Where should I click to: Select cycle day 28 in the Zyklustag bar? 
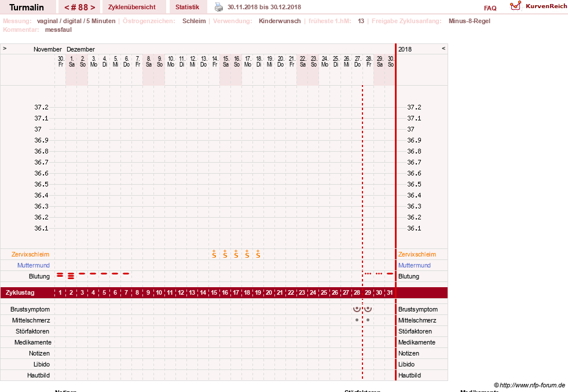pos(357,292)
